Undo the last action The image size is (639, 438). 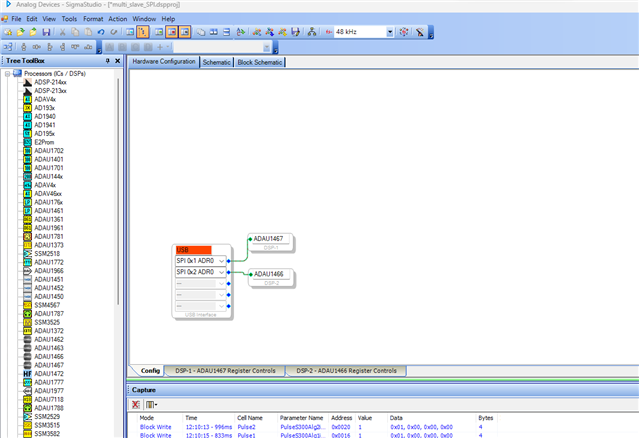(101, 32)
